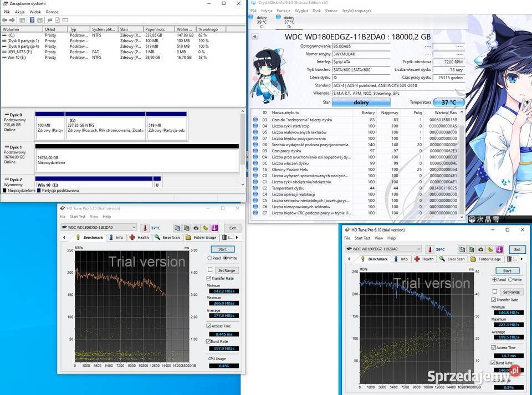Click Wolumin column header in Zarządzanie dyskami
The height and width of the screenshot is (395, 532).
click(22, 29)
